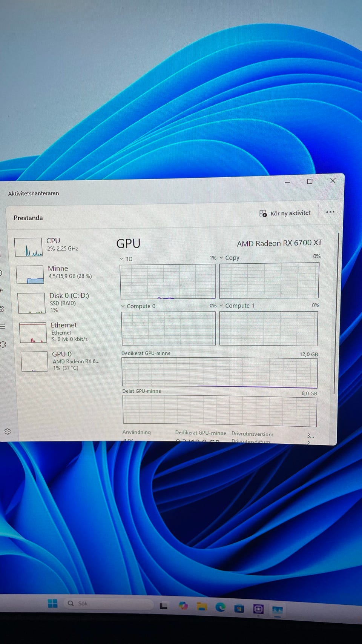362x644 pixels.
Task: Click the 3D engine usage graph
Action: (x=167, y=281)
